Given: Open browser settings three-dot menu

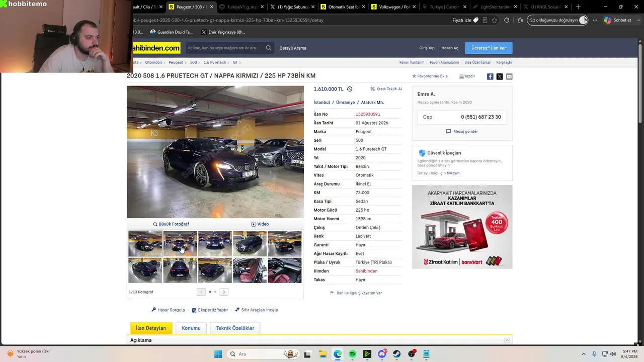Looking at the screenshot, I should point(595,20).
